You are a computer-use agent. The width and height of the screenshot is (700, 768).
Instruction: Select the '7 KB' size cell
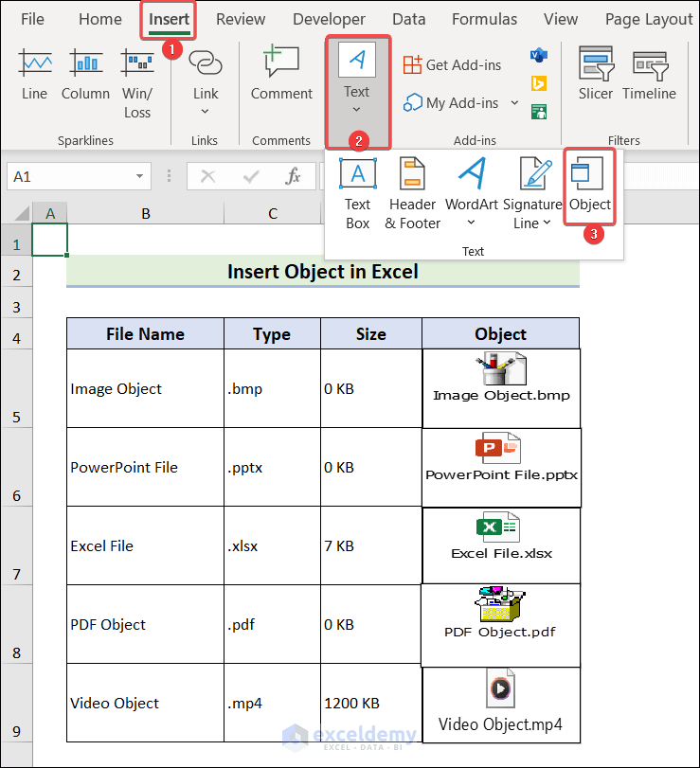pyautogui.click(x=371, y=545)
